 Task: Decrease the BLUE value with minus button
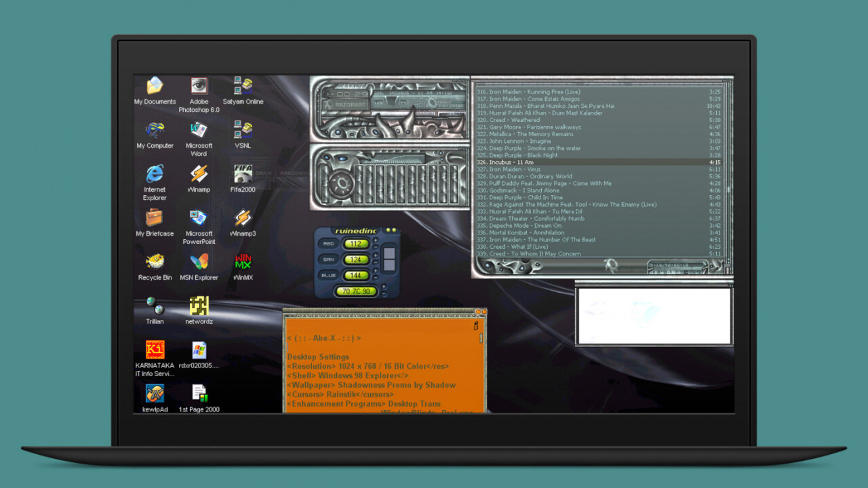(x=376, y=279)
